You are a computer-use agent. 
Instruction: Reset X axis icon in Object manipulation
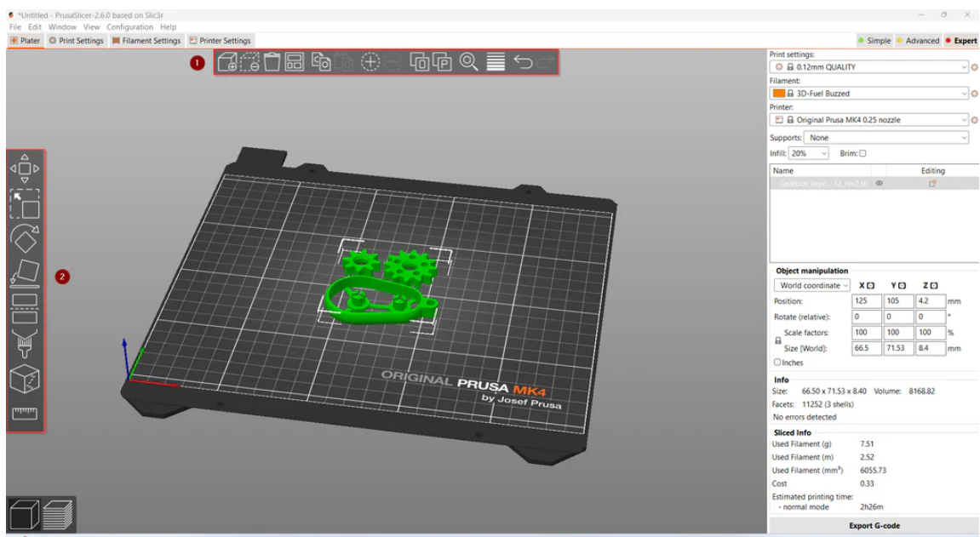(871, 285)
